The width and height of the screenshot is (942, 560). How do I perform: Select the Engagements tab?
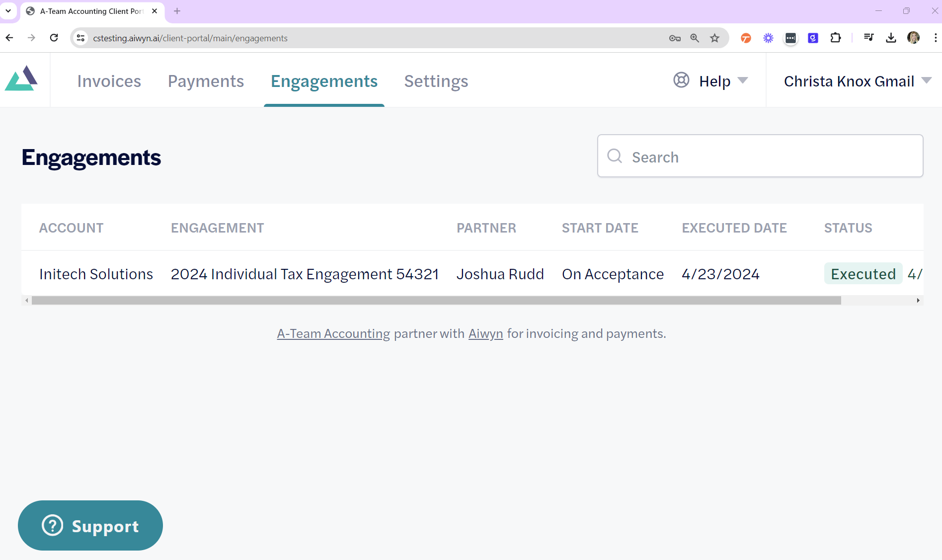pos(324,81)
